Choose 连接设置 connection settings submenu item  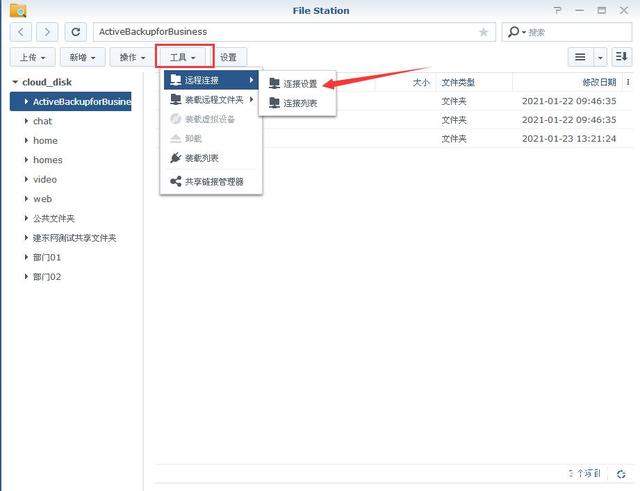click(x=297, y=84)
